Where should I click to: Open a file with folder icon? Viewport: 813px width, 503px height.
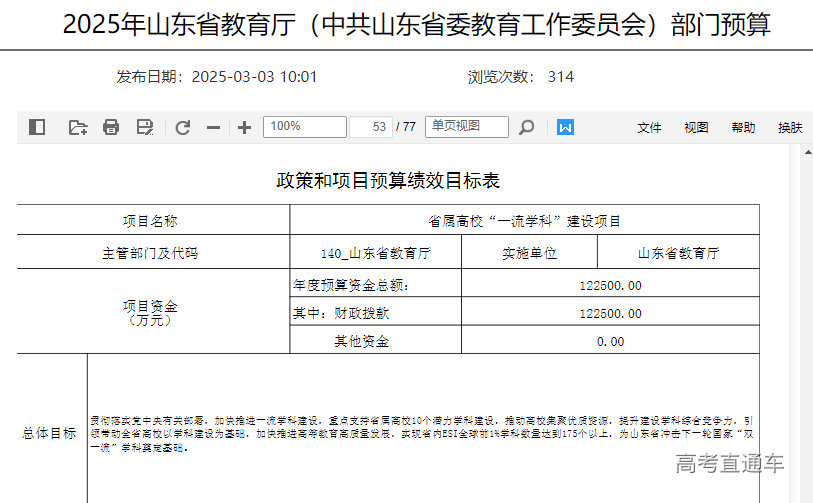[77, 127]
